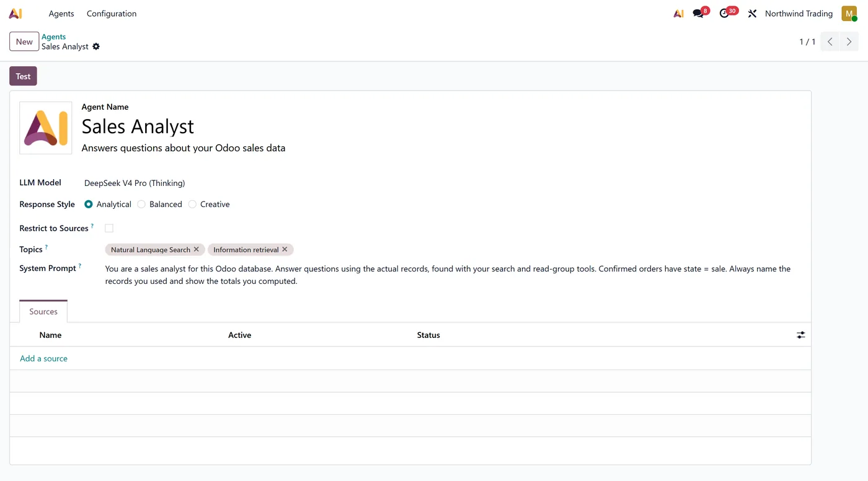The height and width of the screenshot is (481, 868).
Task: Open the gear actions menu next to Sales Analyst
Action: click(96, 46)
